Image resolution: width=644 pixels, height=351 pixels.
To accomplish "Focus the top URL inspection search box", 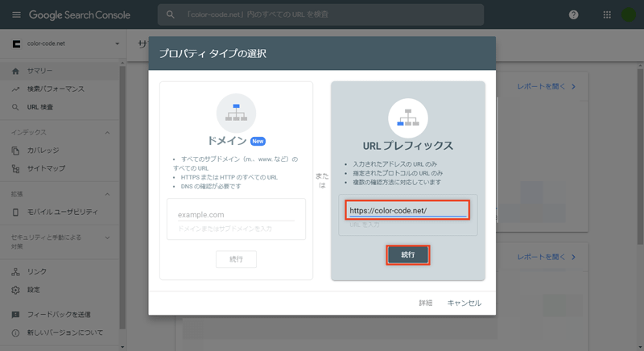I will [x=320, y=14].
